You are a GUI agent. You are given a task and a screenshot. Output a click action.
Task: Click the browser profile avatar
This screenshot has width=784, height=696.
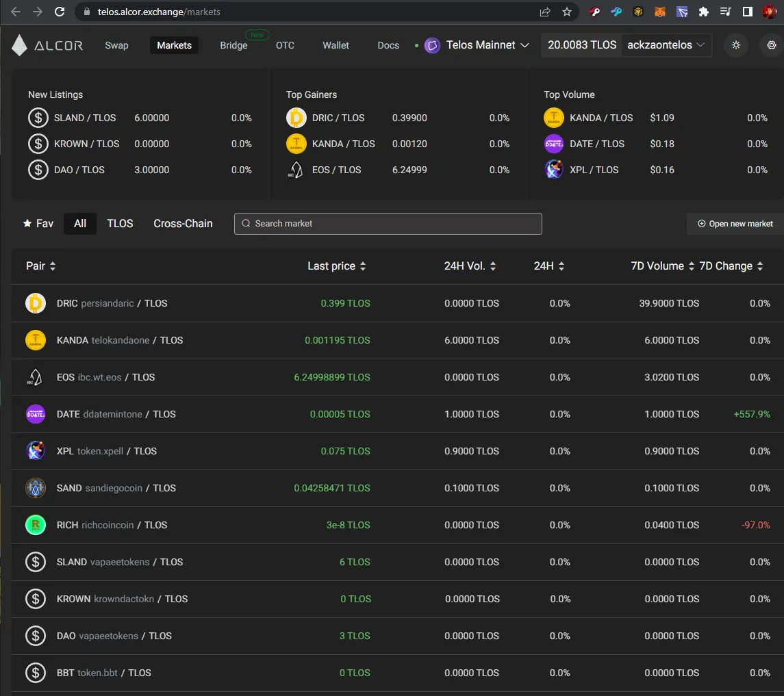(769, 12)
